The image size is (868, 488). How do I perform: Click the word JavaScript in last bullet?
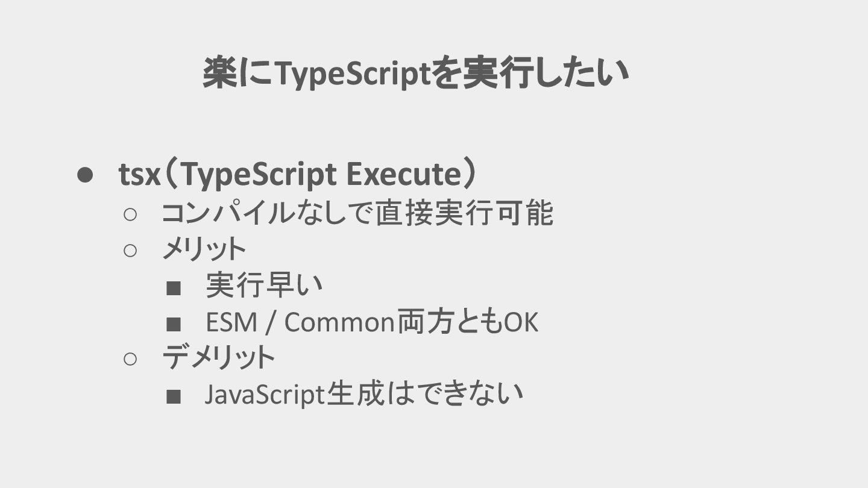(265, 395)
